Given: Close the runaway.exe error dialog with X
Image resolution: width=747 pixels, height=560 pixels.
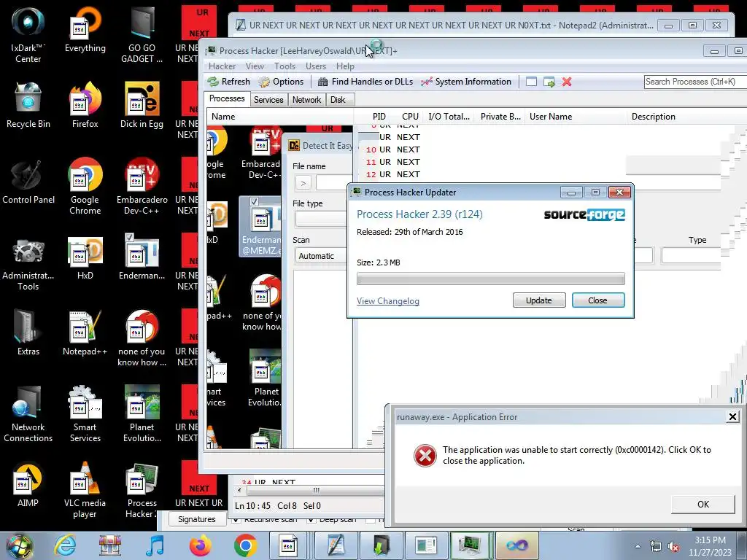Looking at the screenshot, I should pos(732,417).
